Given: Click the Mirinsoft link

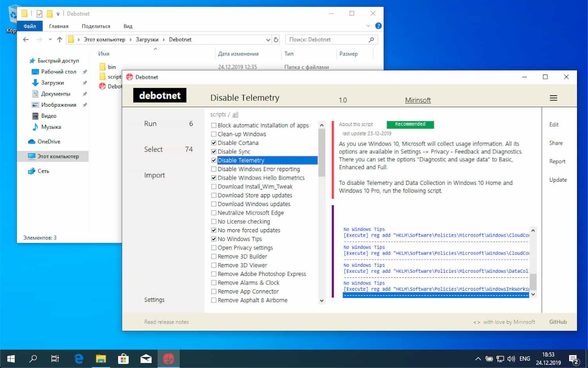Looking at the screenshot, I should 417,100.
